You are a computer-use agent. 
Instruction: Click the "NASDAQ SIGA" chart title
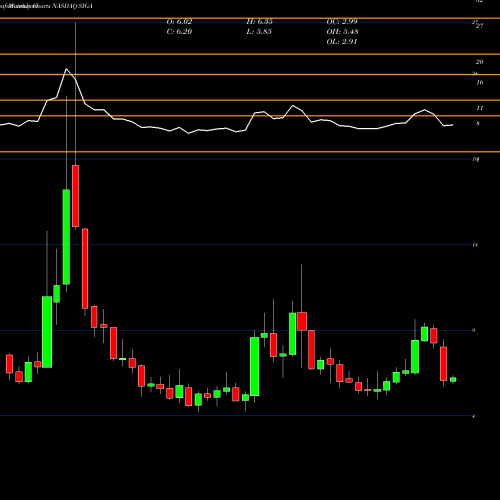pyautogui.click(x=72, y=6)
